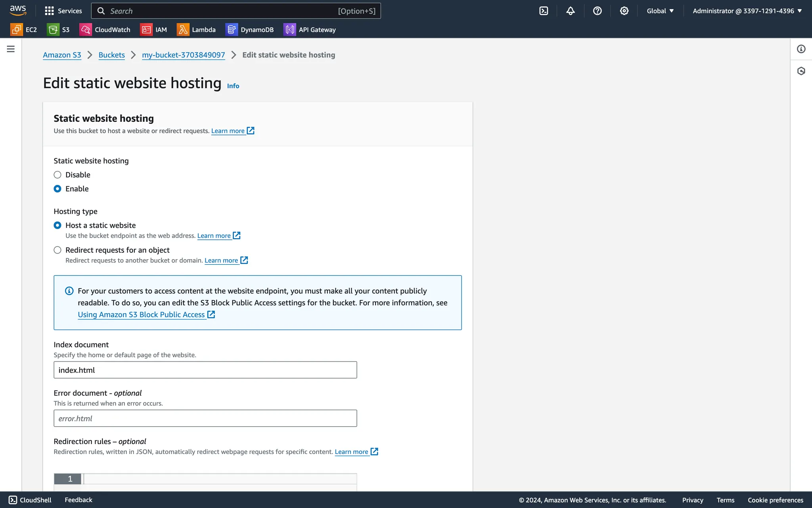Expand the left hamburger navigation menu
This screenshot has width=812, height=508.
[x=11, y=49]
